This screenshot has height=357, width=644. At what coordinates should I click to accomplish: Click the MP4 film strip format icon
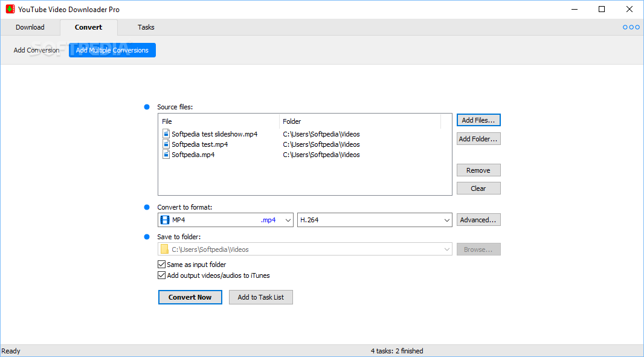tap(165, 220)
